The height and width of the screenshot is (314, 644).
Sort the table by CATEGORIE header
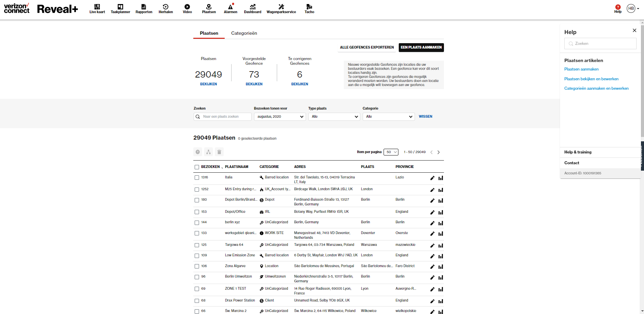tap(269, 167)
